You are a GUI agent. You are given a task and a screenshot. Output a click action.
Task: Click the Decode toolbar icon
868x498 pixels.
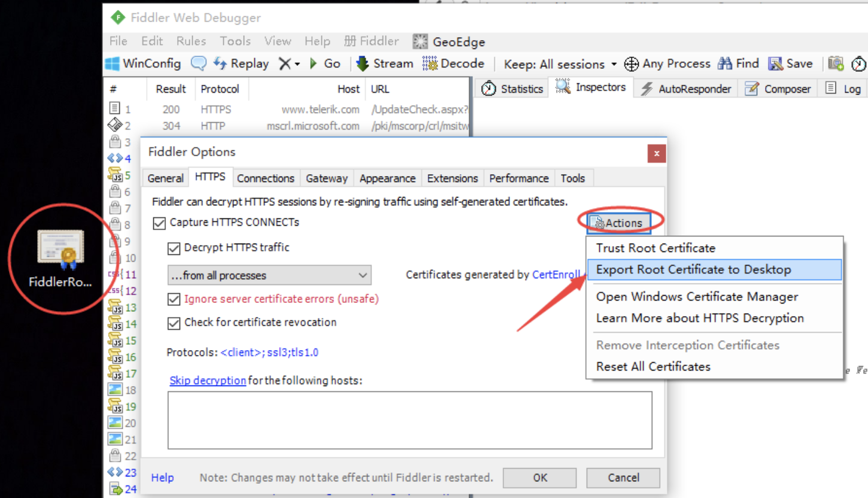pos(430,63)
